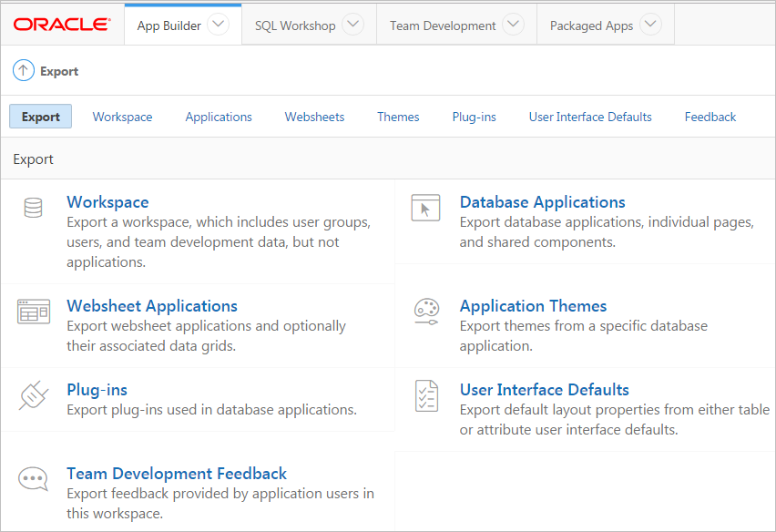Click the Workspace database cylinder icon
The width and height of the screenshot is (776, 532).
click(34, 208)
